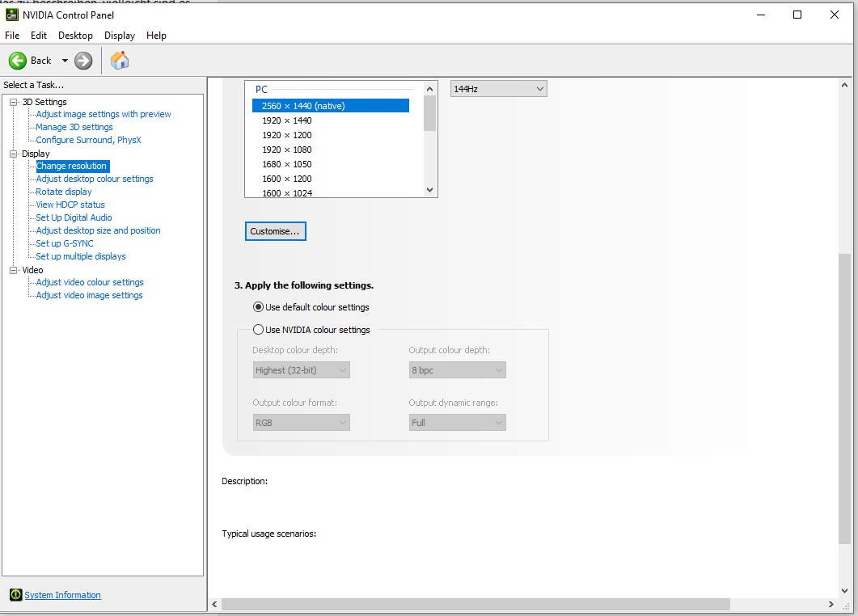Open Adjust desktop size and position
Screen dimensions: 858x616
click(x=98, y=230)
